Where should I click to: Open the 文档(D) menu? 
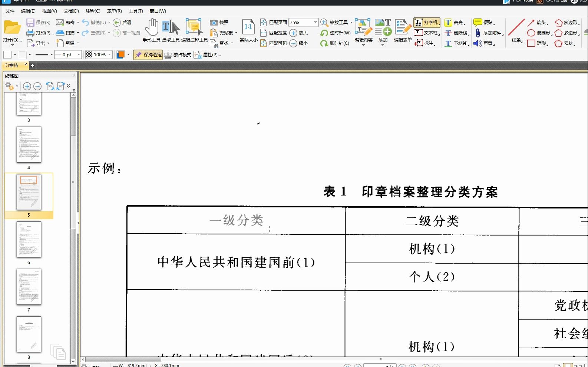click(x=71, y=11)
